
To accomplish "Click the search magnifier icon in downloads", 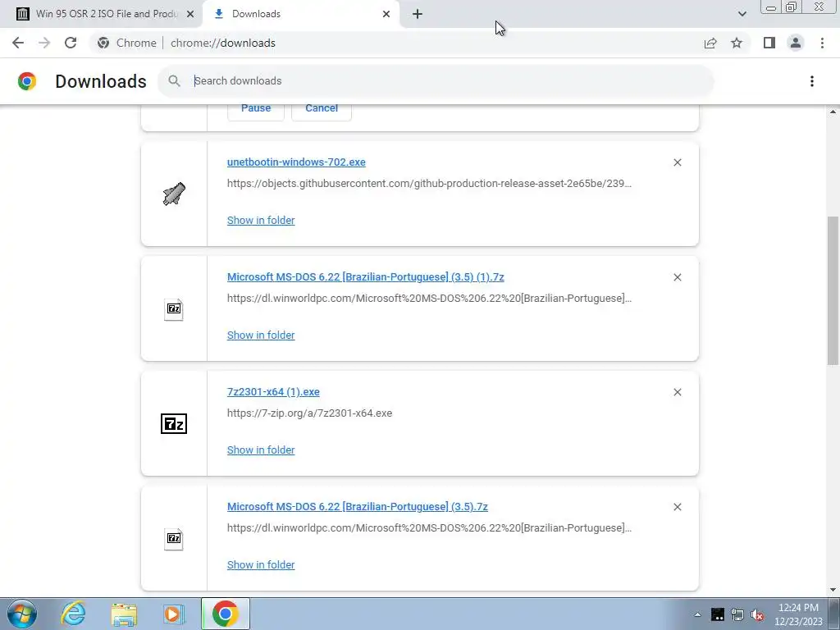I will 174,81.
